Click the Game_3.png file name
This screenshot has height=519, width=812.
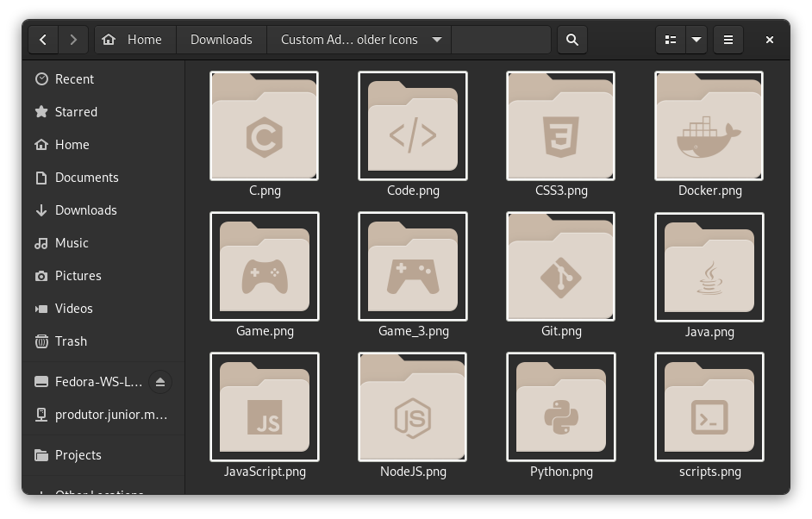coord(413,331)
